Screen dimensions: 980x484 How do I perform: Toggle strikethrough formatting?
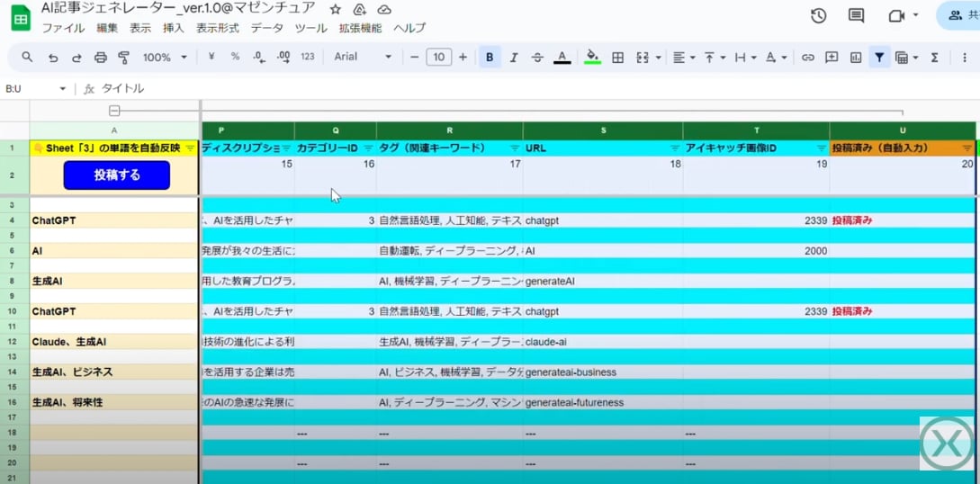pyautogui.click(x=537, y=58)
